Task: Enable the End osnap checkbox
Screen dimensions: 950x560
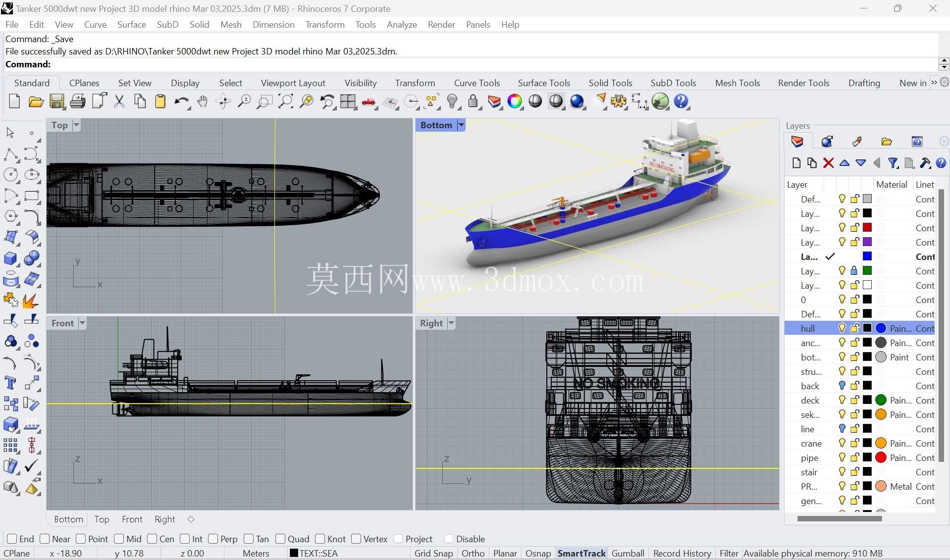Action: tap(12, 539)
